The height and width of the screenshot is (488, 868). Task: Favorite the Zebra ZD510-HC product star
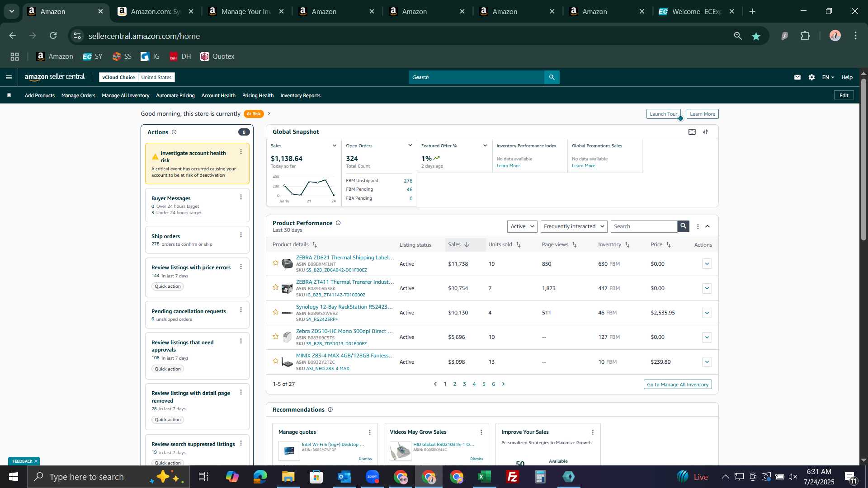pyautogui.click(x=275, y=337)
